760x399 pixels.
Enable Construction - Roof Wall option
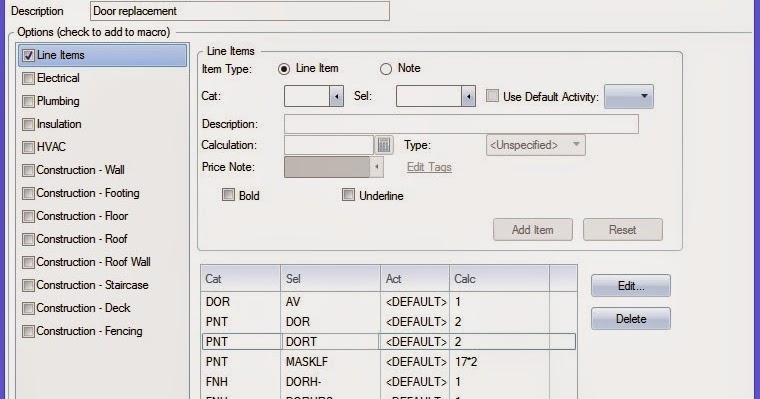click(28, 262)
